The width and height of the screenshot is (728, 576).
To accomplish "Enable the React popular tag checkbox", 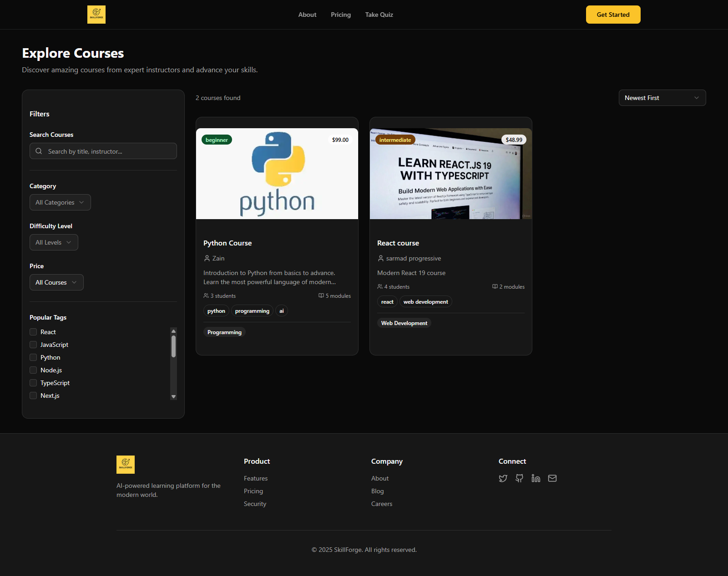I will 33,332.
